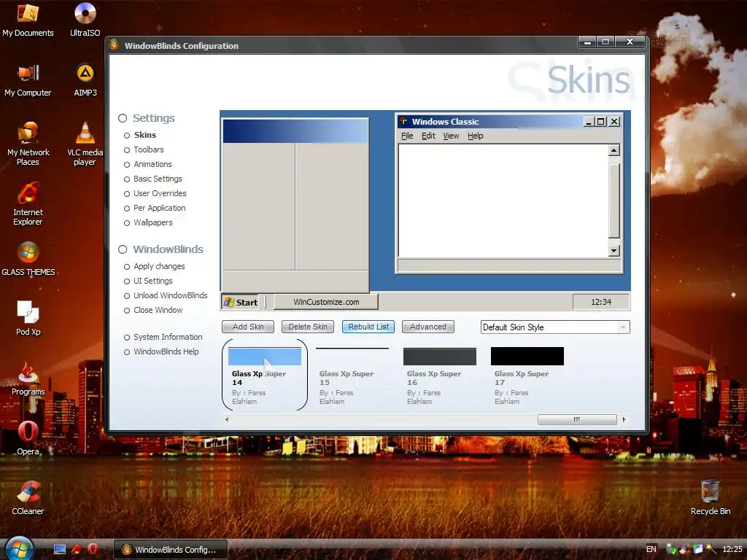This screenshot has height=560, width=747.
Task: Select the Animations settings option
Action: tap(152, 164)
